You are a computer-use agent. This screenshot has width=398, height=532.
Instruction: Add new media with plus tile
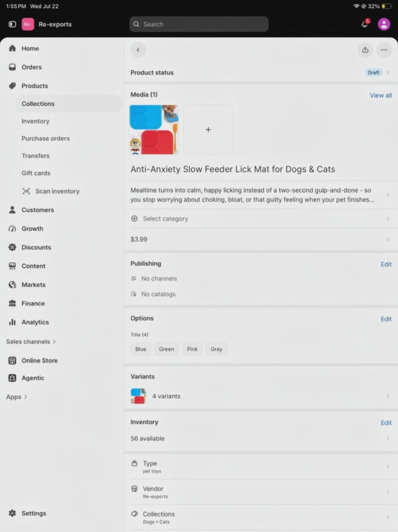(x=208, y=130)
